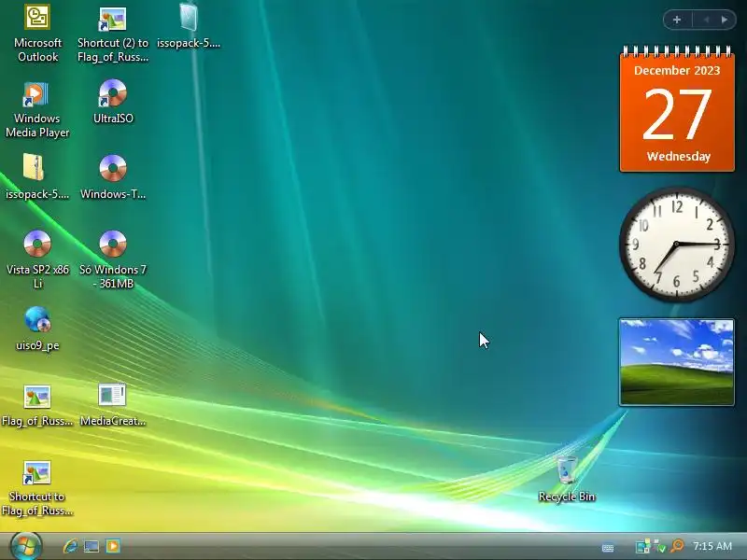Click the 7:15 AM taskbar clock
Viewport: 747px width, 560px height.
tap(712, 546)
